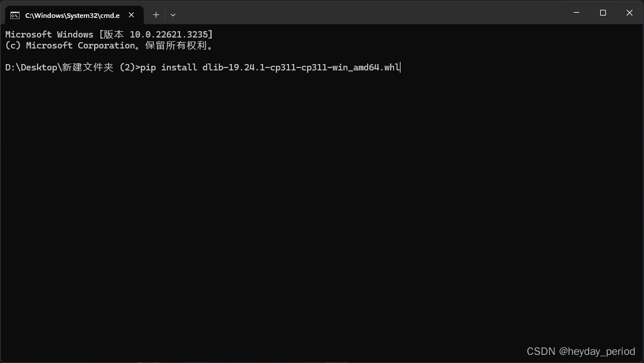Click the maximize icon in the title bar

point(602,13)
